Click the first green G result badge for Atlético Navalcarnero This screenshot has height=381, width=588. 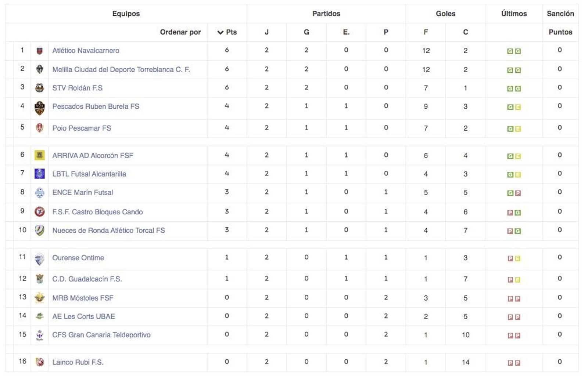click(510, 51)
